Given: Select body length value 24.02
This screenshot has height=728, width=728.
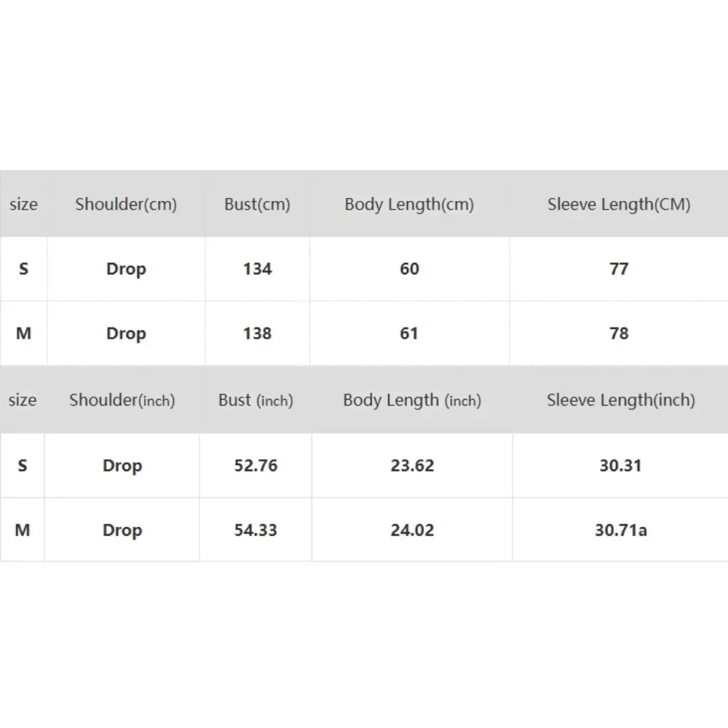Looking at the screenshot, I should 412,530.
